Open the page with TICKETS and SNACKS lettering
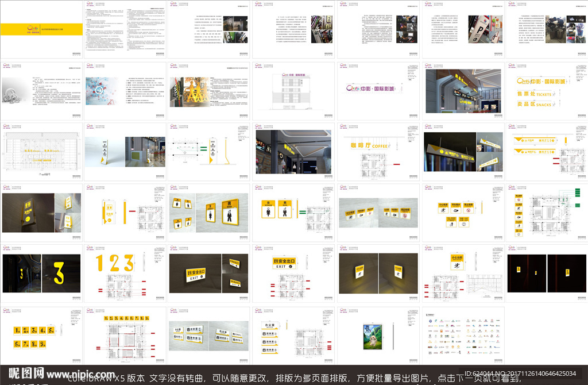The width and height of the screenshot is (588, 385). pyautogui.click(x=547, y=91)
